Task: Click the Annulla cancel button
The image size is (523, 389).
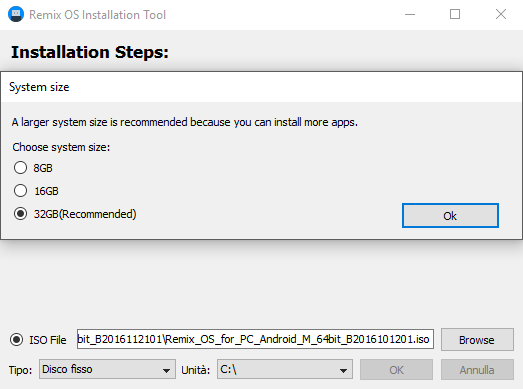Action: (477, 370)
